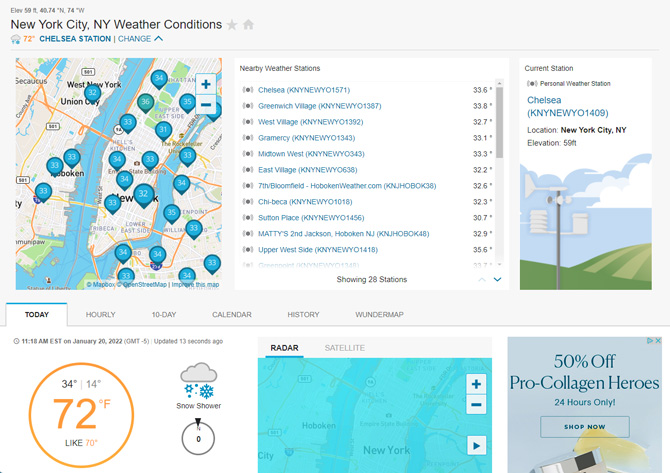The width and height of the screenshot is (670, 473).
Task: Click SHOP NOW in the ad
Action: [x=585, y=426]
